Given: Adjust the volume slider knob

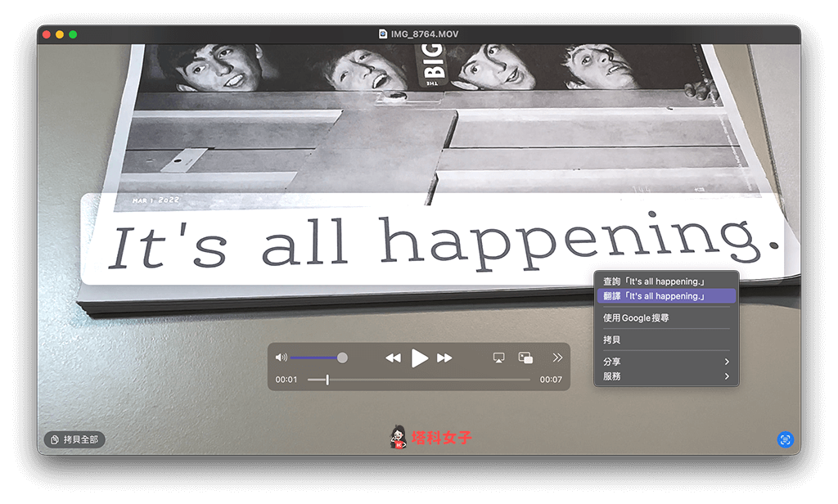Looking at the screenshot, I should 342,358.
